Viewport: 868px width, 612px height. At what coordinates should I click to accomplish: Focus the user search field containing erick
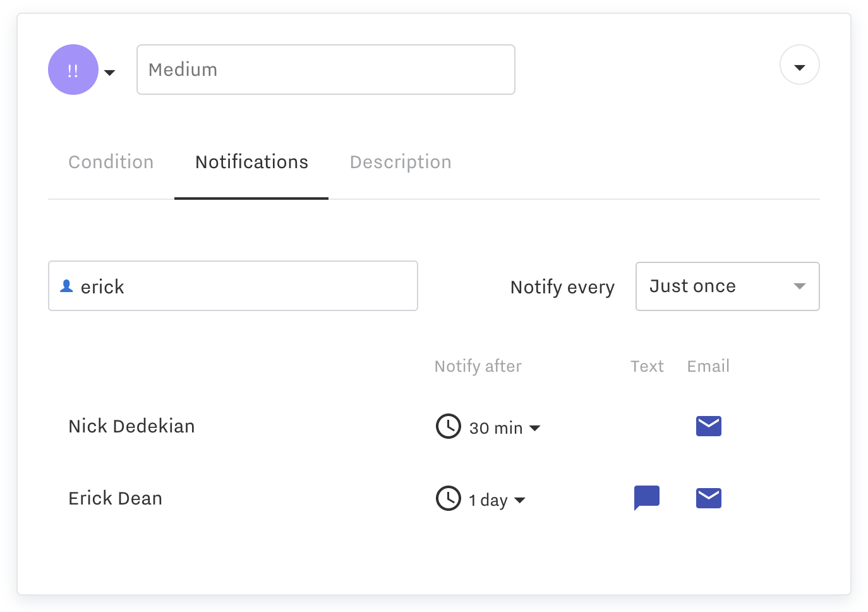[x=246, y=286]
